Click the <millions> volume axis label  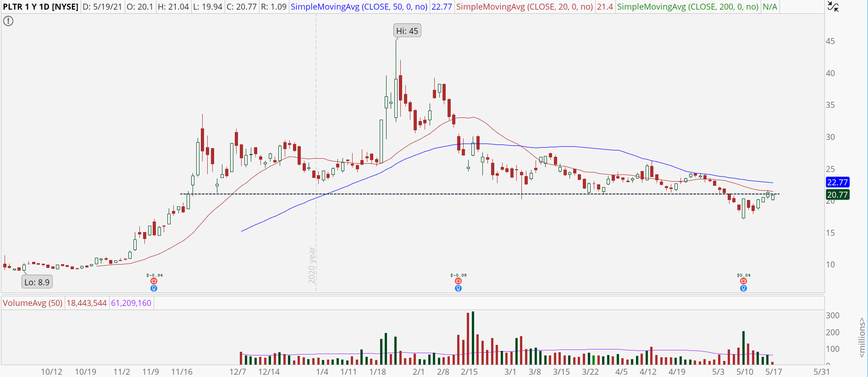[862, 338]
